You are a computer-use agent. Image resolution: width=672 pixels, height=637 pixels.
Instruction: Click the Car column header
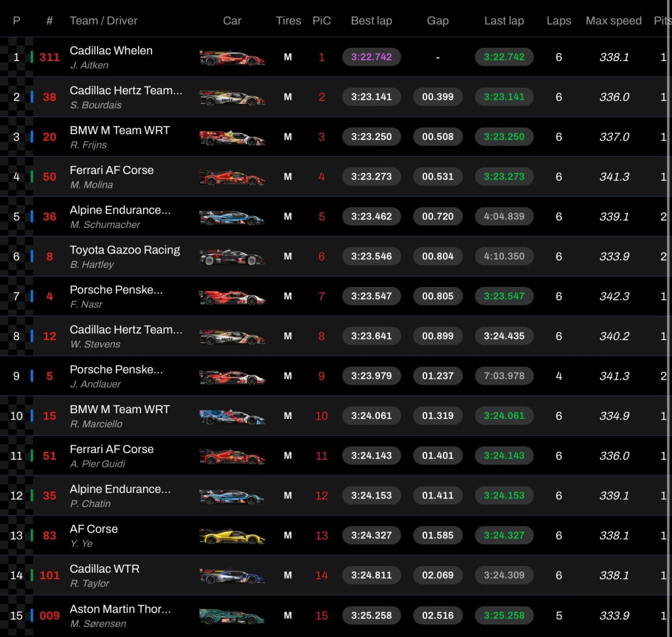[x=232, y=20]
